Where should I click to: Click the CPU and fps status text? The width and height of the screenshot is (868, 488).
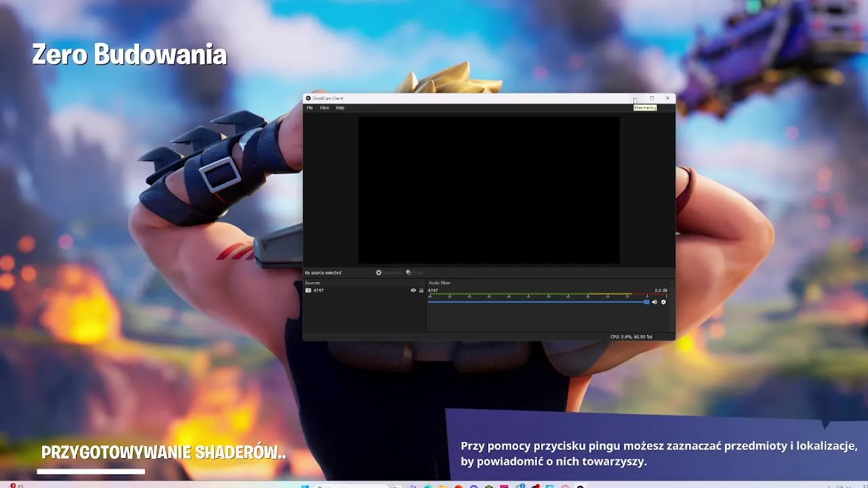click(631, 336)
